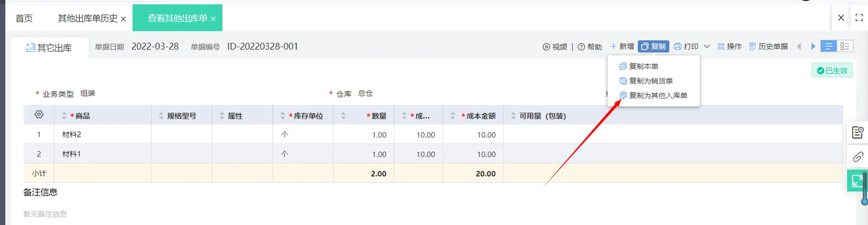Click the 复制 copy button
This screenshot has height=225, width=868.
pyautogui.click(x=653, y=47)
